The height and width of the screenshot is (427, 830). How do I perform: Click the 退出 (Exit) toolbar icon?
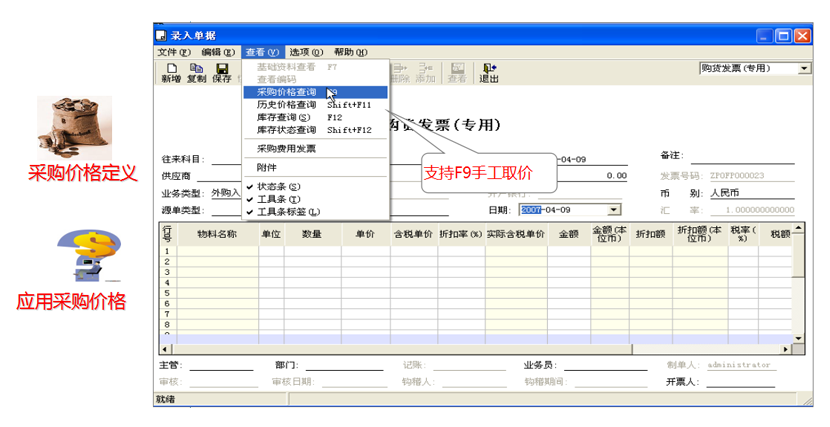tap(488, 72)
